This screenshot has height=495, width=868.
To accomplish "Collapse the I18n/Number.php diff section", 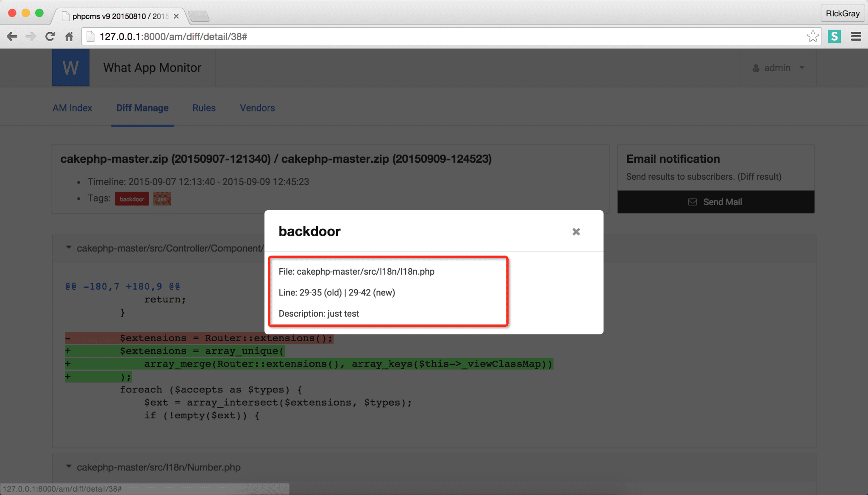I will coord(69,467).
